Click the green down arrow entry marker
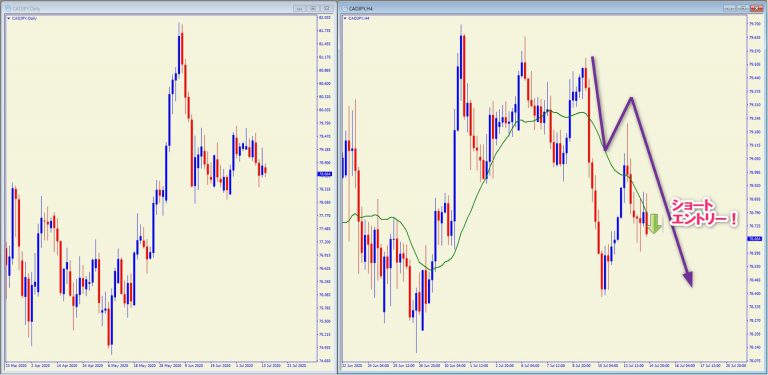This screenshot has height=375, width=768. [x=654, y=223]
